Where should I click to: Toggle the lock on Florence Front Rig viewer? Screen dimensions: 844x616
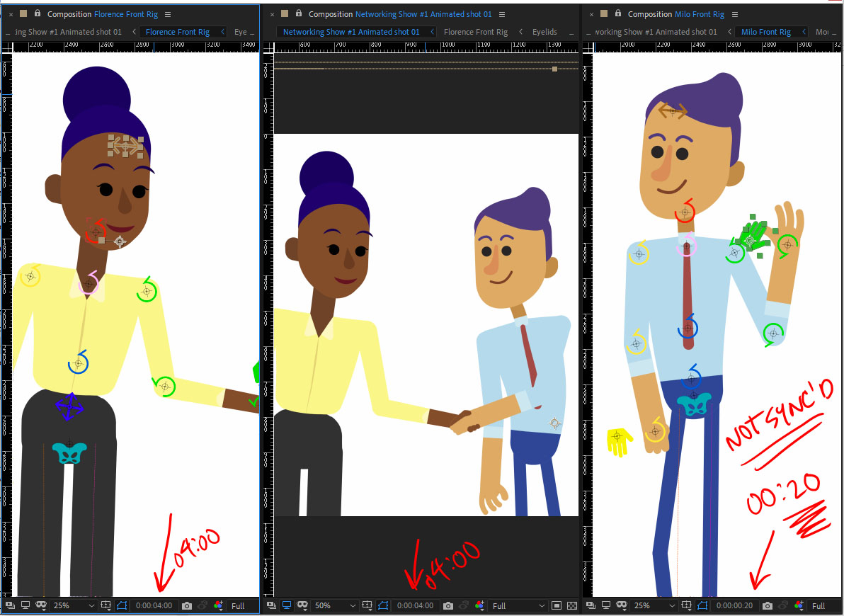click(37, 13)
